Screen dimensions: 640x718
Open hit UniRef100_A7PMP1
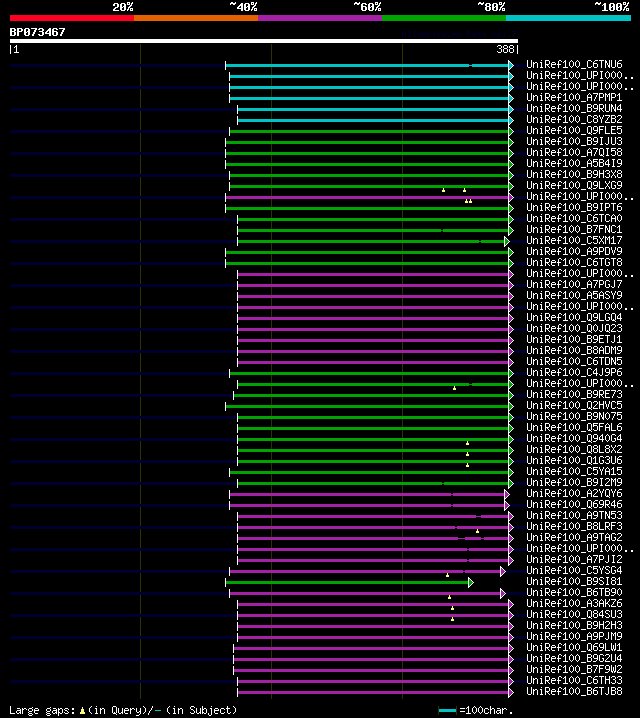coord(574,98)
